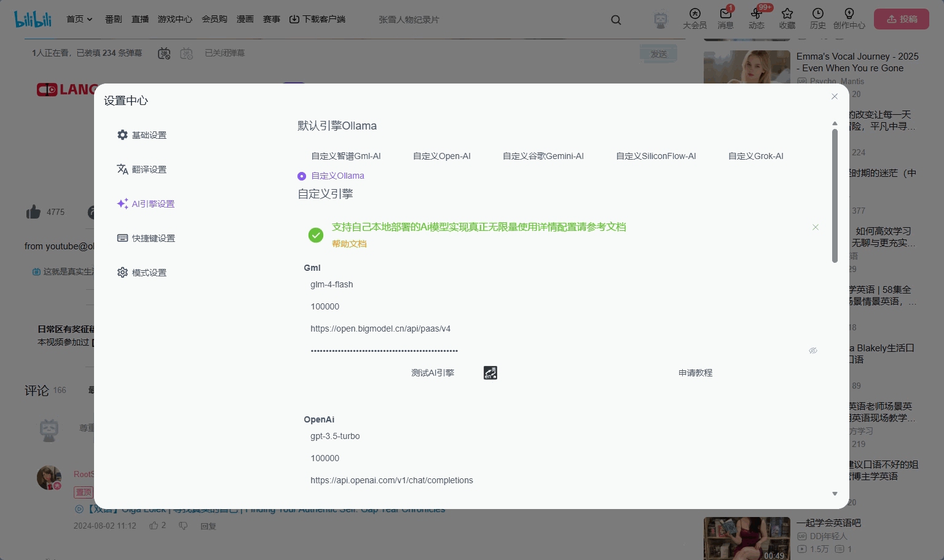Select 自定义谷歌Gemini-AI engine option
This screenshot has height=560, width=944.
point(543,156)
